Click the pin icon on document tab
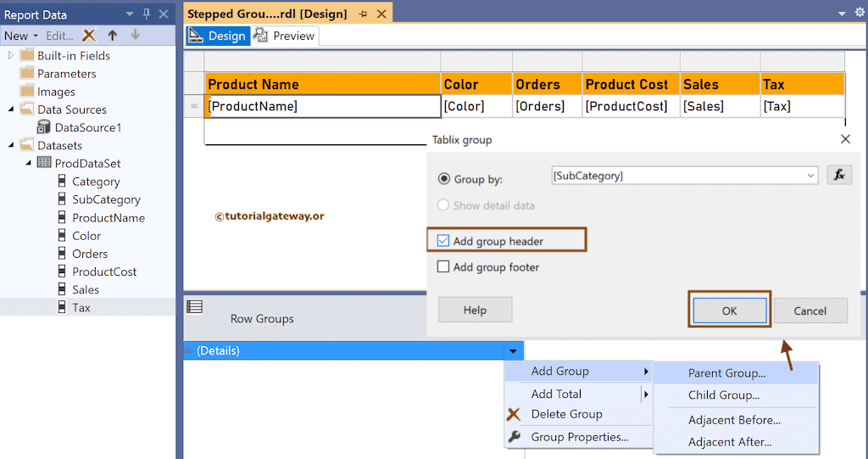This screenshot has width=868, height=459. click(x=363, y=14)
